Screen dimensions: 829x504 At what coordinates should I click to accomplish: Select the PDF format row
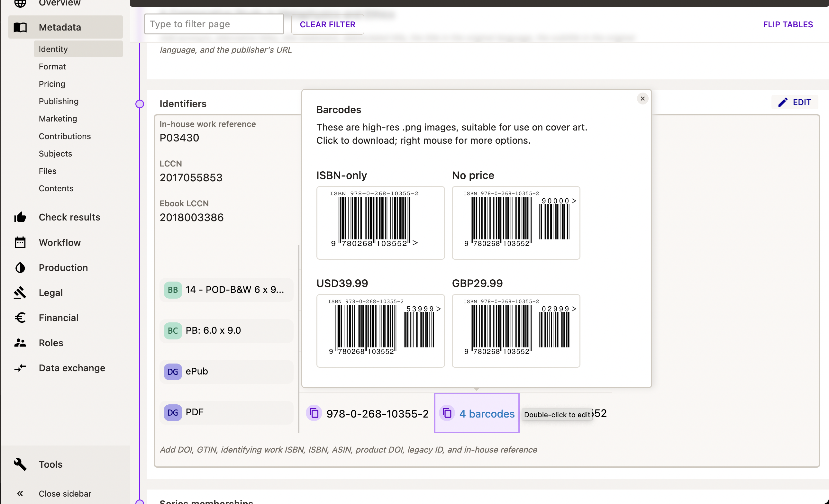pyautogui.click(x=226, y=412)
